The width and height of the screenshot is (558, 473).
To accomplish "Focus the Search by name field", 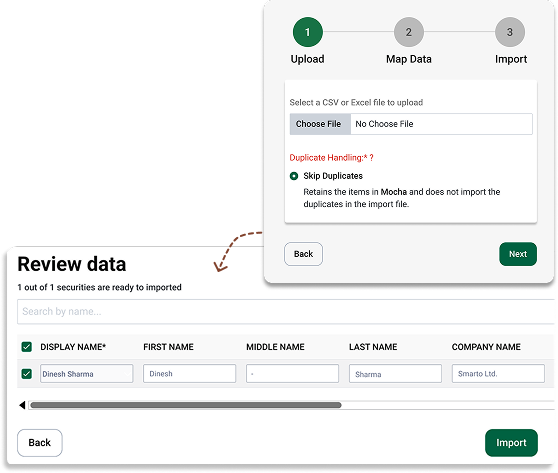I will click(286, 311).
